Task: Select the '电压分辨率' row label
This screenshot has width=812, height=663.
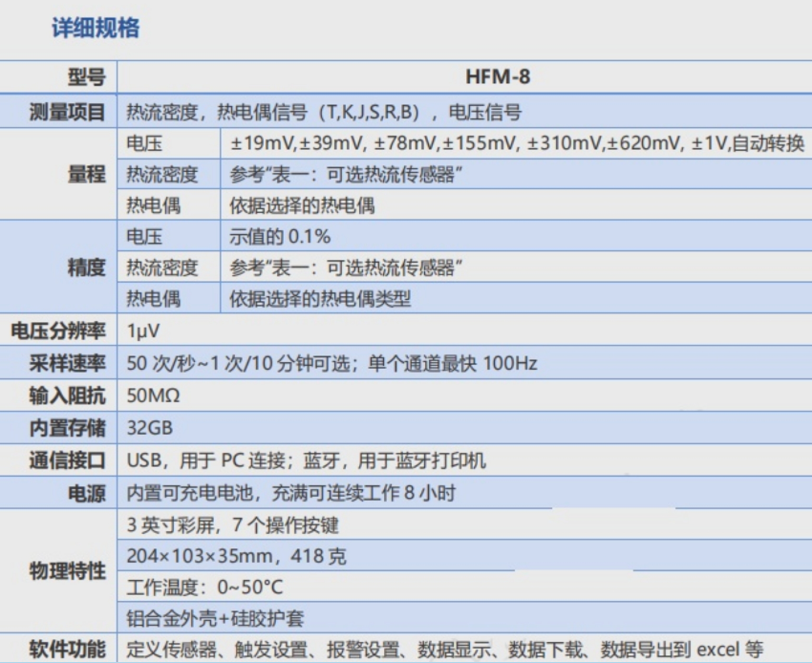Action: 58,331
